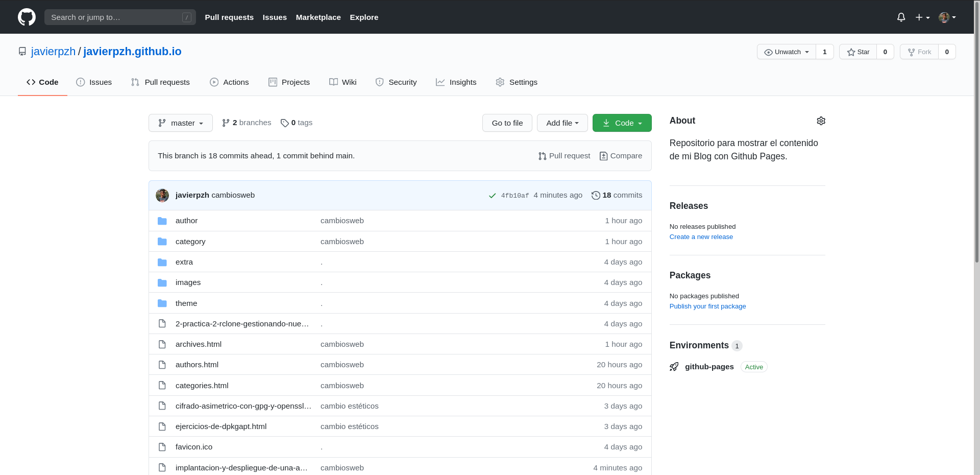This screenshot has height=475, width=980.
Task: Click the history clock icon near 18 commits
Action: pos(596,195)
